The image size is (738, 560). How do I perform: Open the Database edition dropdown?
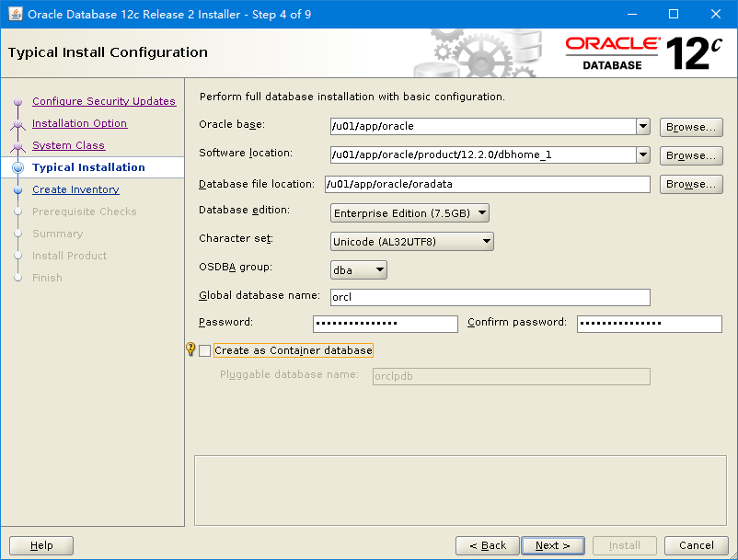pos(409,213)
